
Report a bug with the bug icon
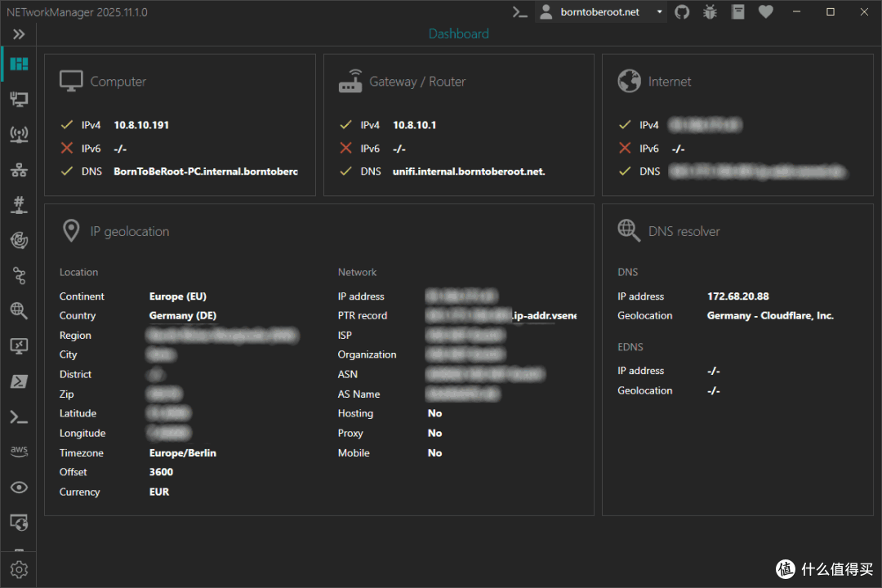710,11
